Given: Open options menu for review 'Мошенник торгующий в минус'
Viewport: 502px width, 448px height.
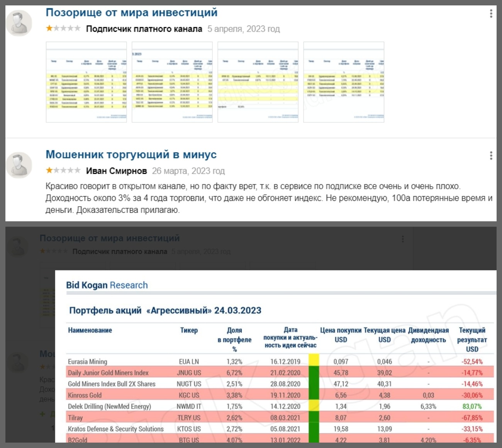Looking at the screenshot, I should [491, 156].
